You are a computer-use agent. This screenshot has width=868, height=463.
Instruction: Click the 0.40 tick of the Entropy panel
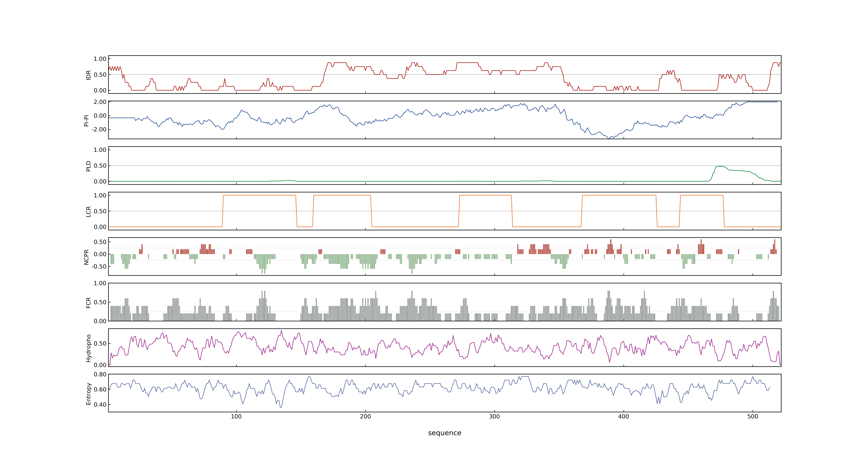click(100, 405)
